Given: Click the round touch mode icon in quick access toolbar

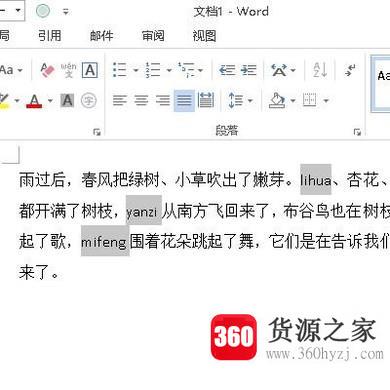Looking at the screenshot, I should pos(43,11).
